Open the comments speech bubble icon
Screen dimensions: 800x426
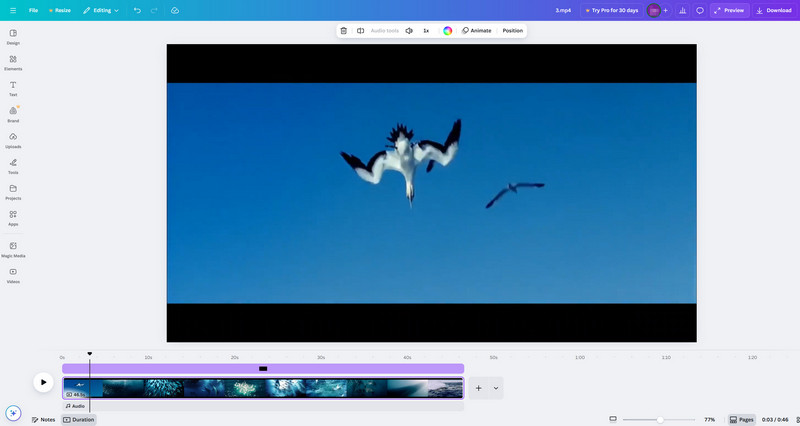pyautogui.click(x=700, y=10)
